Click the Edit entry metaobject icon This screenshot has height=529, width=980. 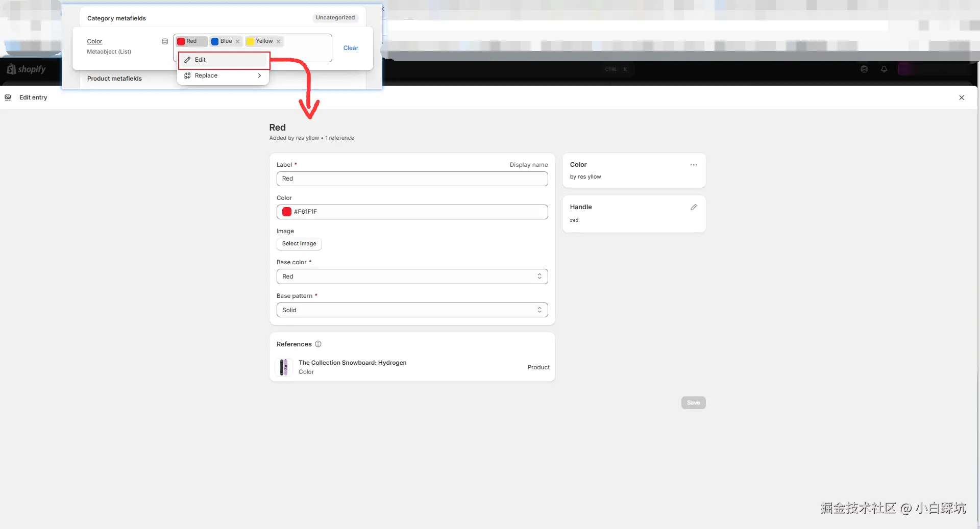[x=8, y=97]
